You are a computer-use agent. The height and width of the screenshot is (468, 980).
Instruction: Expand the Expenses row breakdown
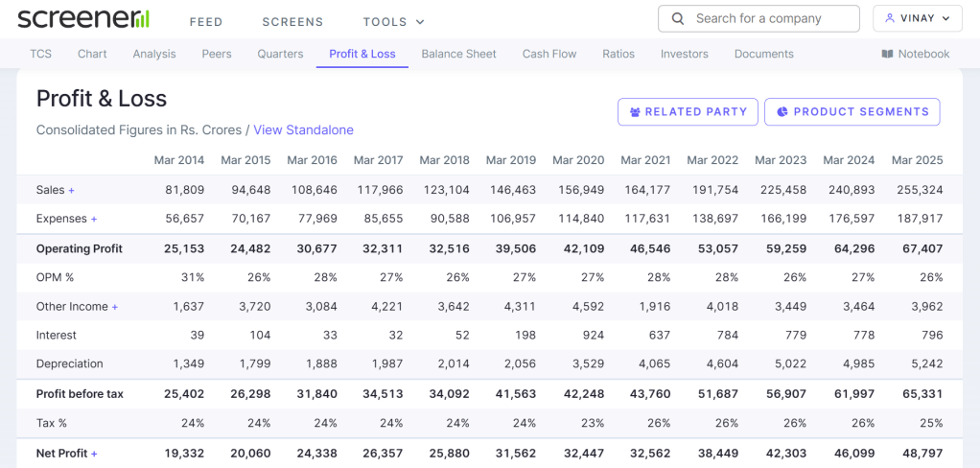(x=94, y=220)
